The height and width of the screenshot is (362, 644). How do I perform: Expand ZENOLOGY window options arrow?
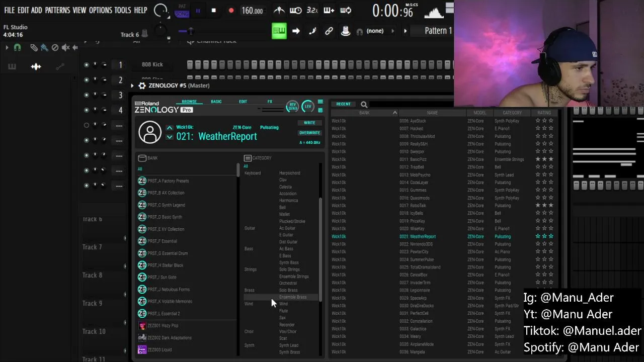(x=132, y=86)
